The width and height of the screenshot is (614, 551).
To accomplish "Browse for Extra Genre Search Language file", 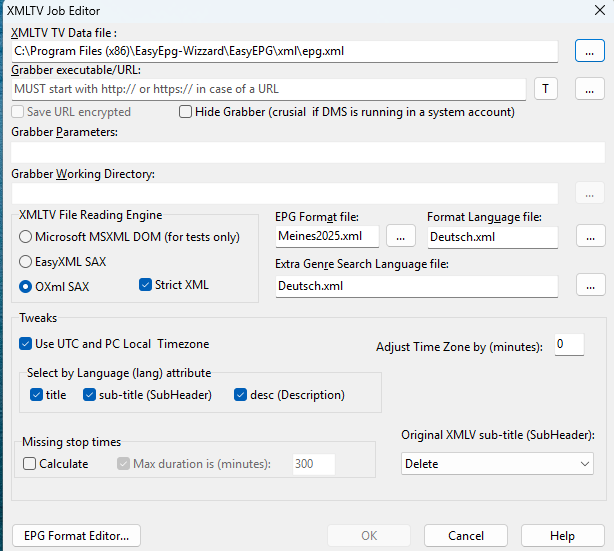I will pyautogui.click(x=591, y=285).
